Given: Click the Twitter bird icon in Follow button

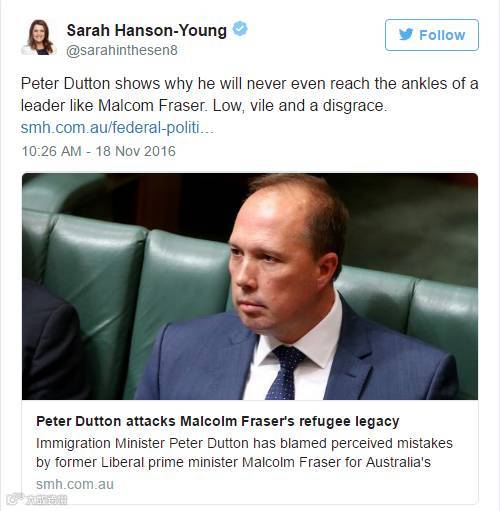Looking at the screenshot, I should tap(406, 35).
